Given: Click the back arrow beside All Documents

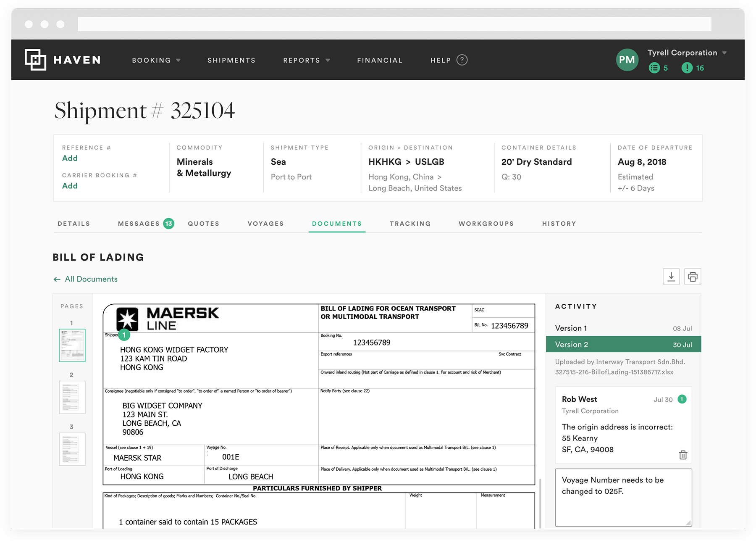Looking at the screenshot, I should point(57,279).
